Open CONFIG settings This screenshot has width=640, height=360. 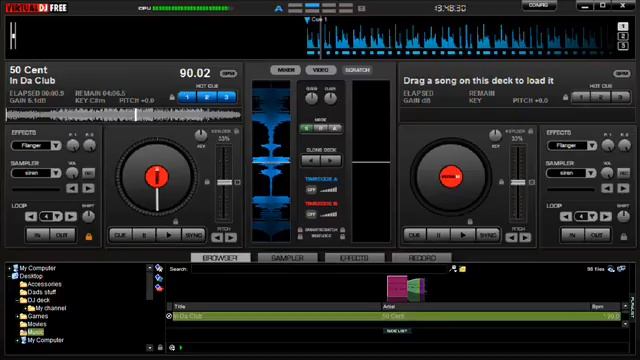click(x=539, y=5)
